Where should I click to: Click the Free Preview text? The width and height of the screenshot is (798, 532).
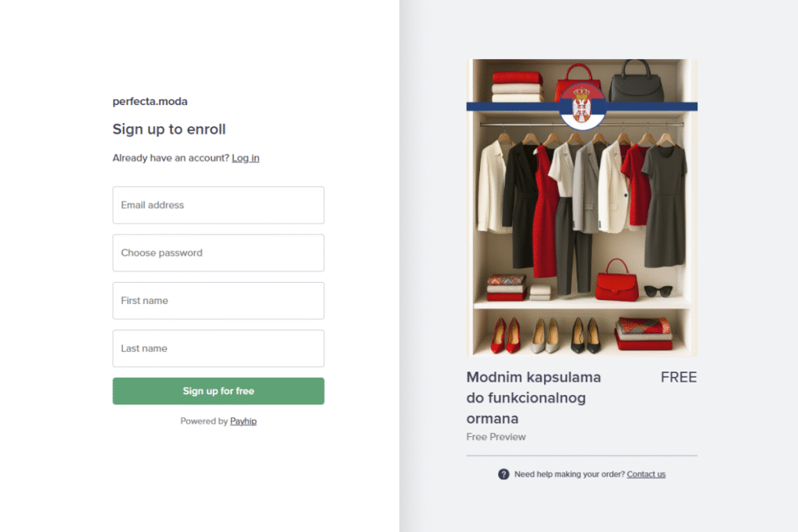(496, 437)
